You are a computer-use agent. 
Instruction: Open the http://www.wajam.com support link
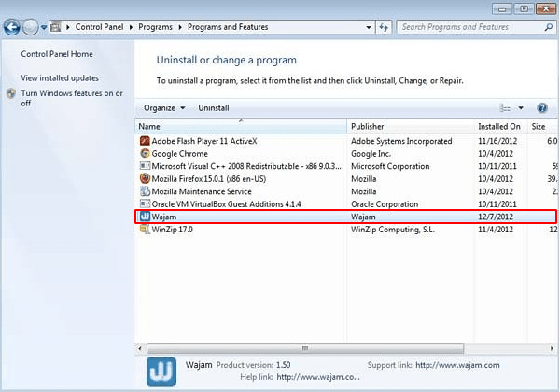[457, 365]
